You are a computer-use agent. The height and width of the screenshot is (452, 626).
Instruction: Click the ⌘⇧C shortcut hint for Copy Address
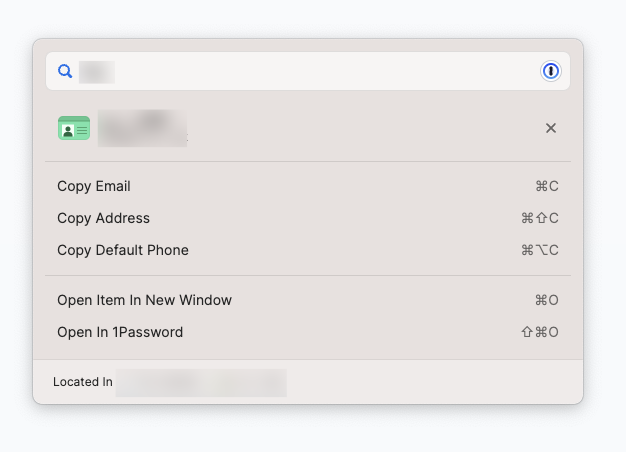[x=540, y=218]
